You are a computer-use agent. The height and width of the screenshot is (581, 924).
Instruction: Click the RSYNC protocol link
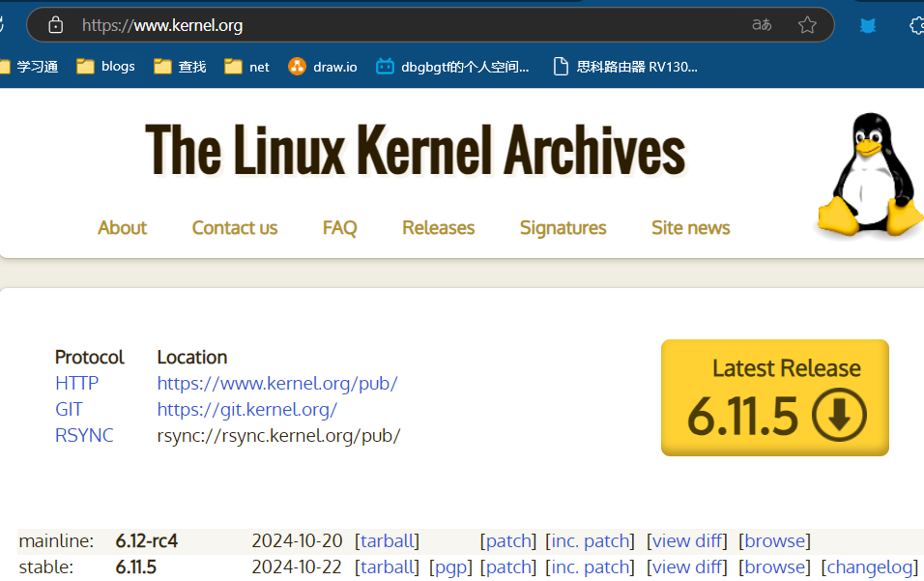[x=84, y=435]
